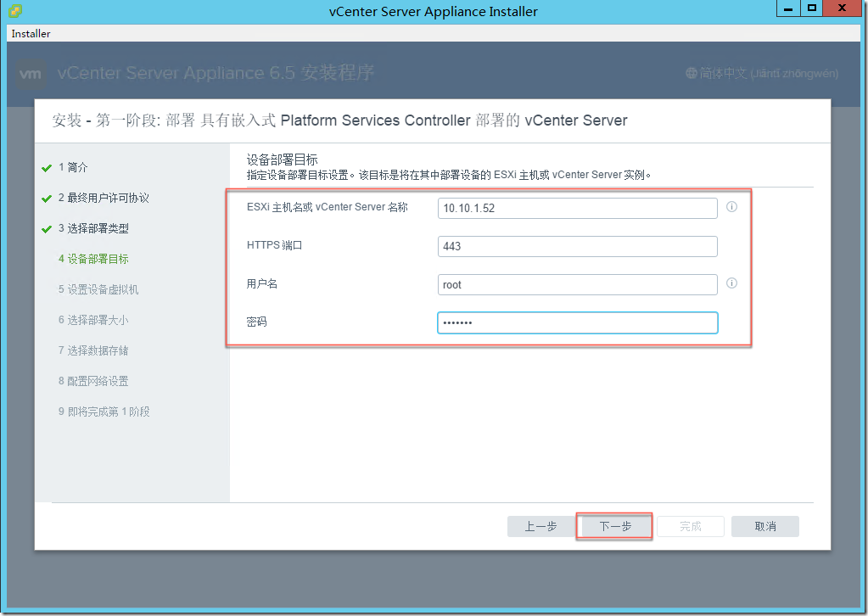
Task: Click the HTTPS 端口 label
Action: (x=275, y=245)
